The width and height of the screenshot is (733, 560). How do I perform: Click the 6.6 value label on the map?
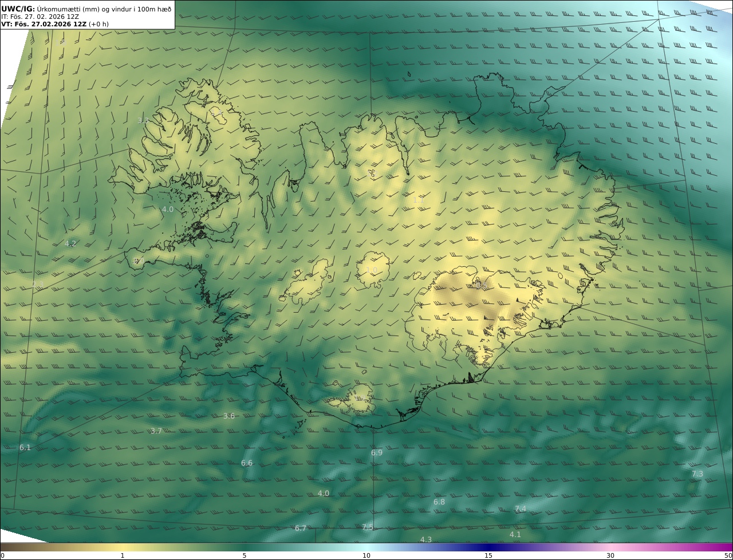[247, 463]
